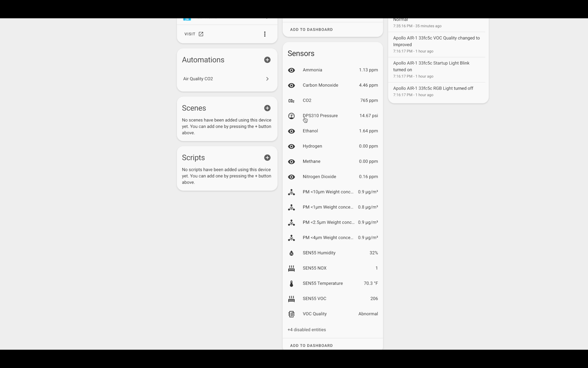Open Air Quality CO2 automation chevron

[267, 79]
